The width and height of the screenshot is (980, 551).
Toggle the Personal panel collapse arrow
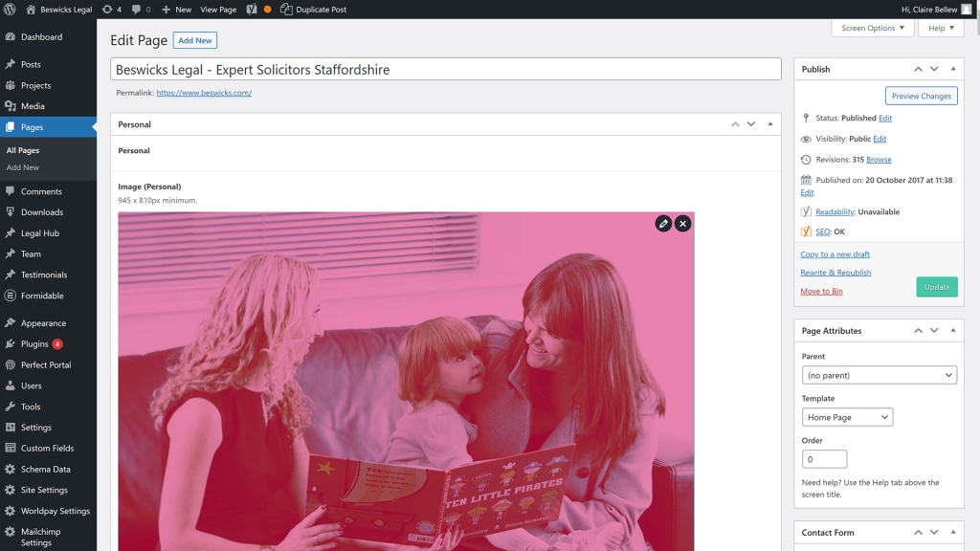[769, 124]
